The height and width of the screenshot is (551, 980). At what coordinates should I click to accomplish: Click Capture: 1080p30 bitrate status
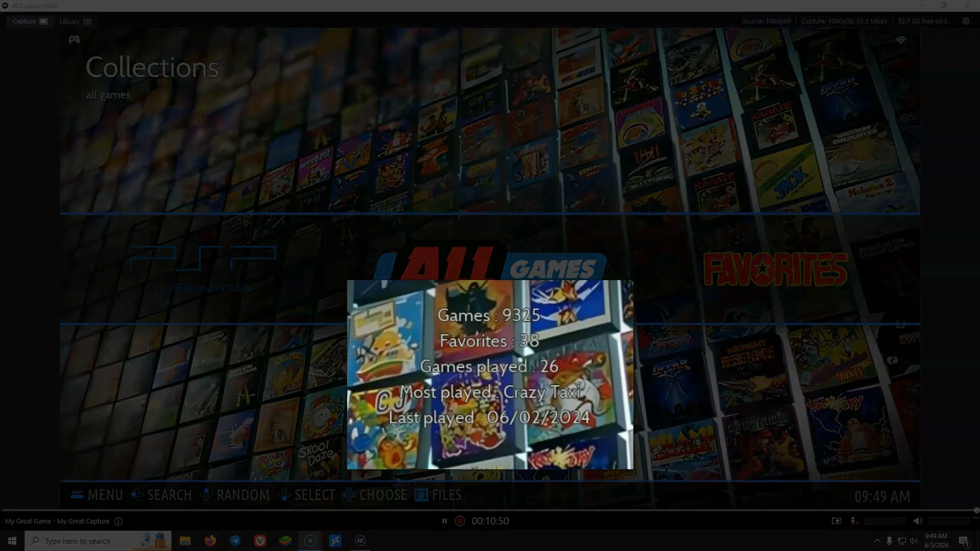844,21
